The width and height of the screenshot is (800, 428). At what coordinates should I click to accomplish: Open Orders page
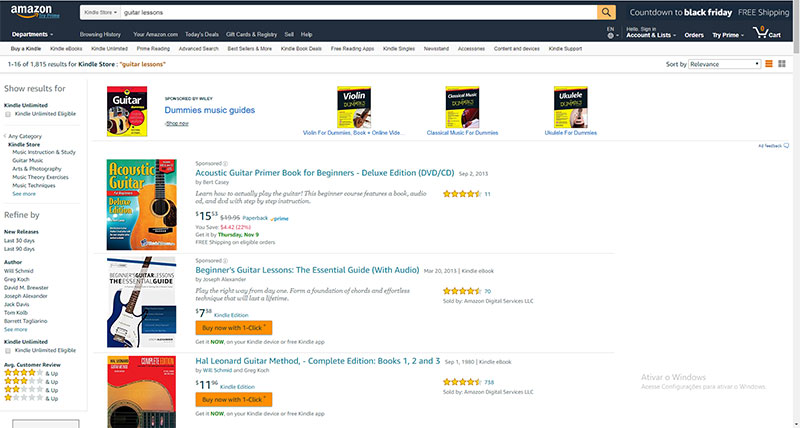pyautogui.click(x=694, y=35)
